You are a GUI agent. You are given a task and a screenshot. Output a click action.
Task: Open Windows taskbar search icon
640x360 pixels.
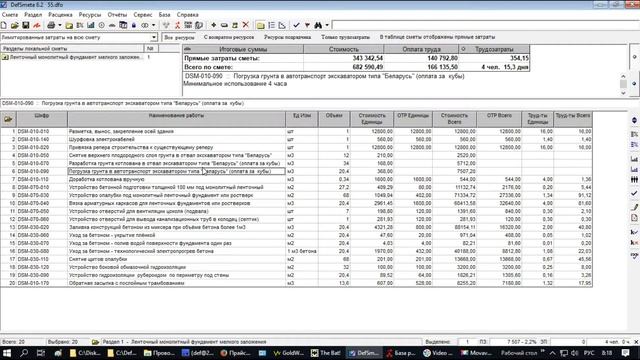(24, 353)
